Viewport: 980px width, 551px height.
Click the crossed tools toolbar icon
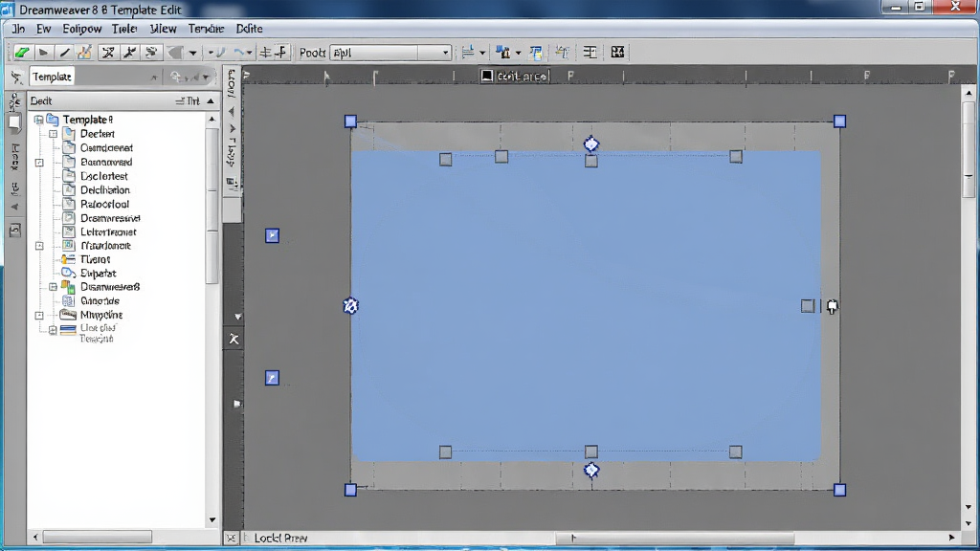(x=108, y=53)
